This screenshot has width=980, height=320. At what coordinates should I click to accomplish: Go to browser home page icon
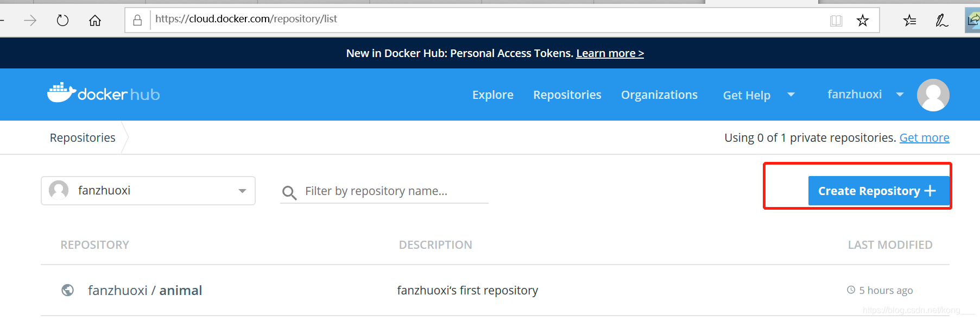[x=95, y=21]
